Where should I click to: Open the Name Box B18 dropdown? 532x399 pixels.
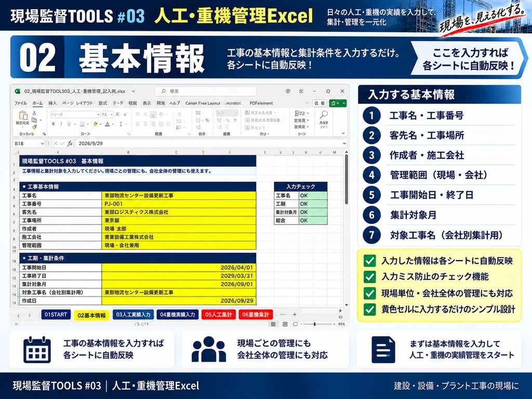pos(42,143)
